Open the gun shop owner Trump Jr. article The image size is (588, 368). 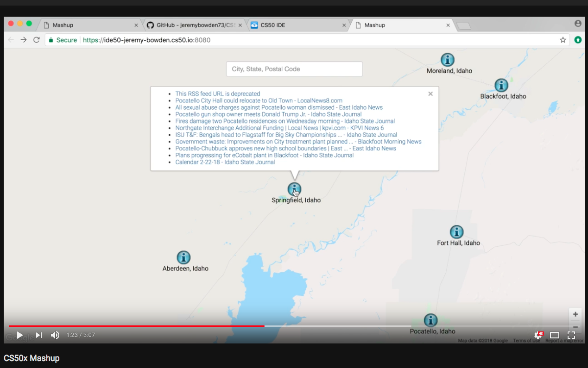[x=268, y=114]
